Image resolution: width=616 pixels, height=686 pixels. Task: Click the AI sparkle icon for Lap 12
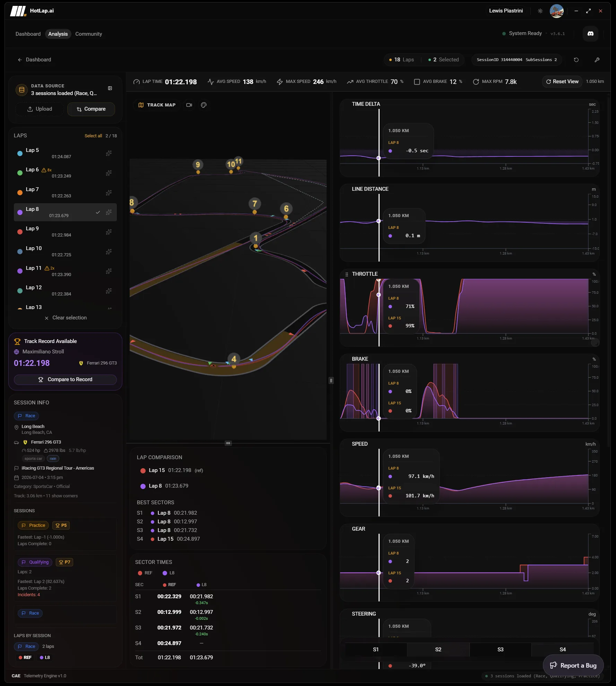(x=109, y=291)
